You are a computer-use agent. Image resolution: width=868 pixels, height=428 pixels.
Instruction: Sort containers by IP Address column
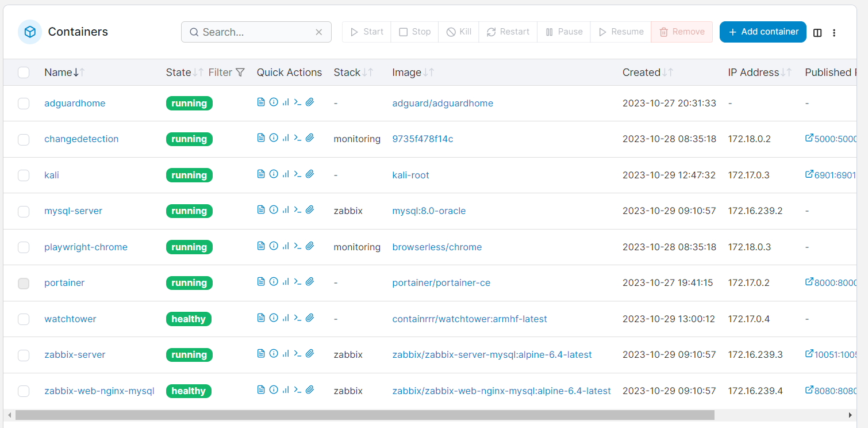click(760, 72)
